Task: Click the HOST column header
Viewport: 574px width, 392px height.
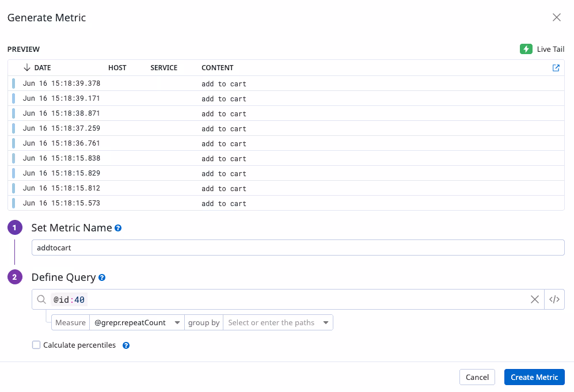Action: click(x=117, y=68)
